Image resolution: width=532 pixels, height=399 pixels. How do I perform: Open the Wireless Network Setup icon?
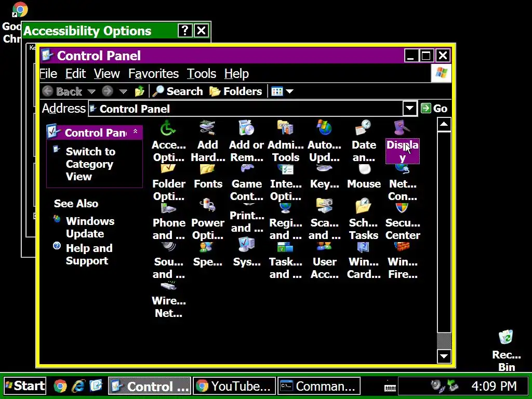(x=169, y=300)
